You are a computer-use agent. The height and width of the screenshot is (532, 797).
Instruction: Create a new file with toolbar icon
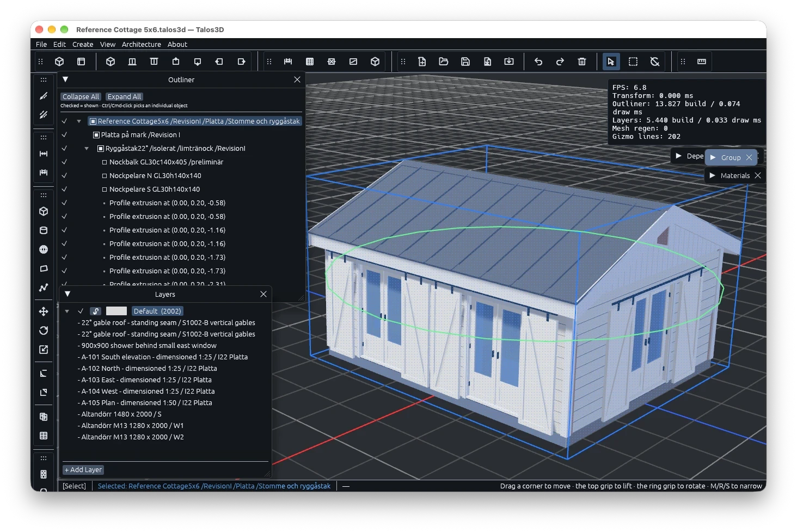(422, 62)
